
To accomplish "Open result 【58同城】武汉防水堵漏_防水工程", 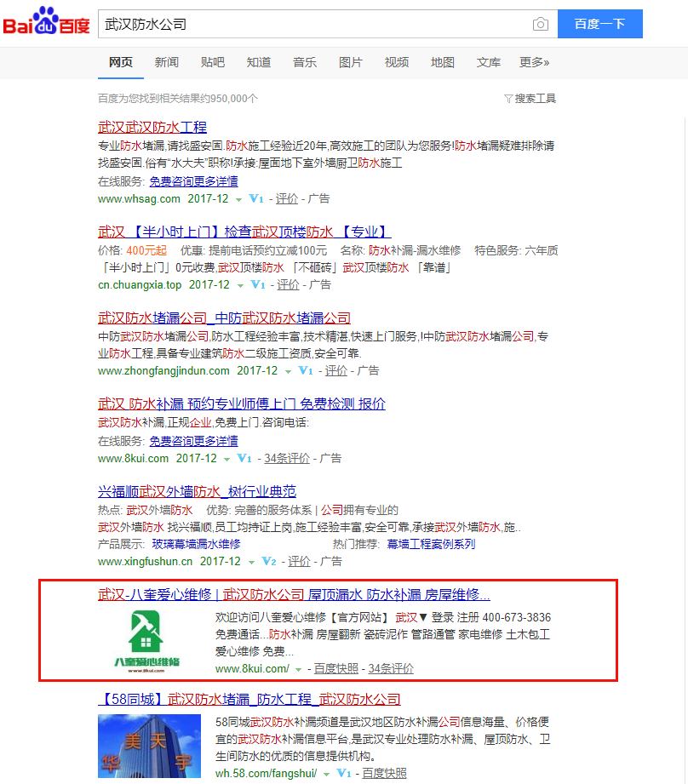I will (249, 700).
